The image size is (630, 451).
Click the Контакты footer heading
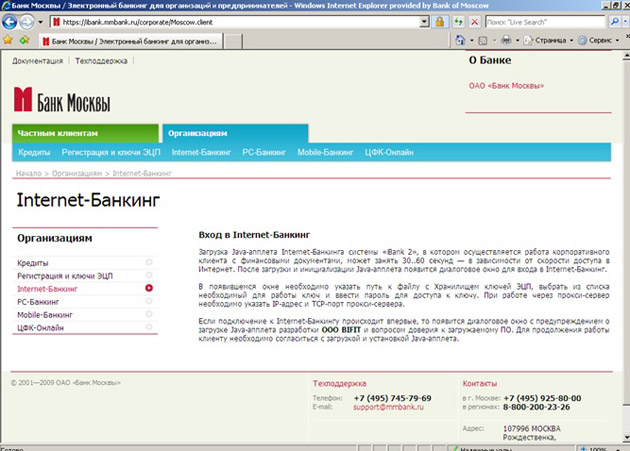point(480,383)
